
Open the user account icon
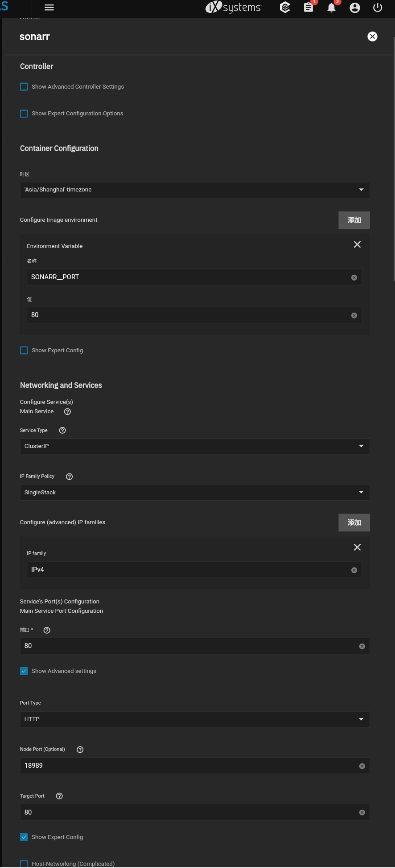(355, 8)
